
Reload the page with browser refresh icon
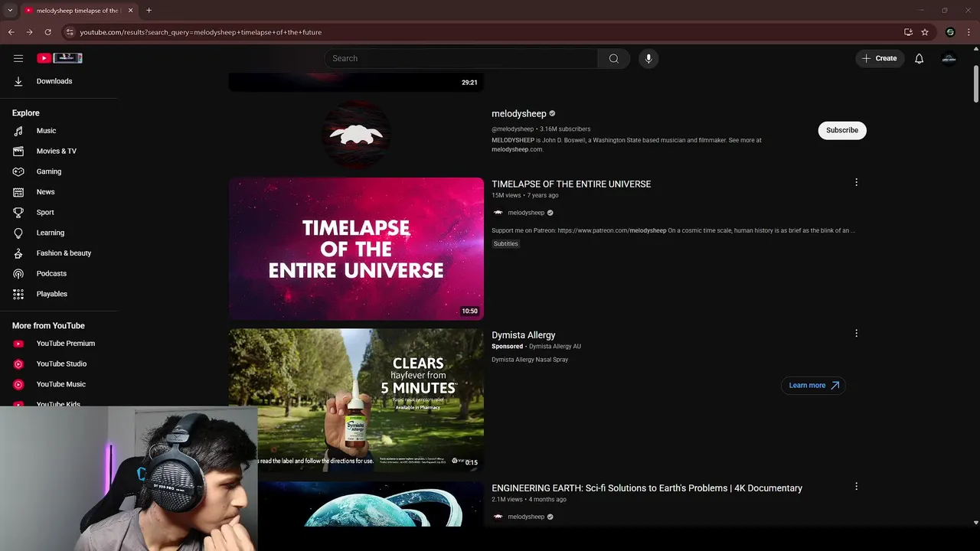point(47,32)
